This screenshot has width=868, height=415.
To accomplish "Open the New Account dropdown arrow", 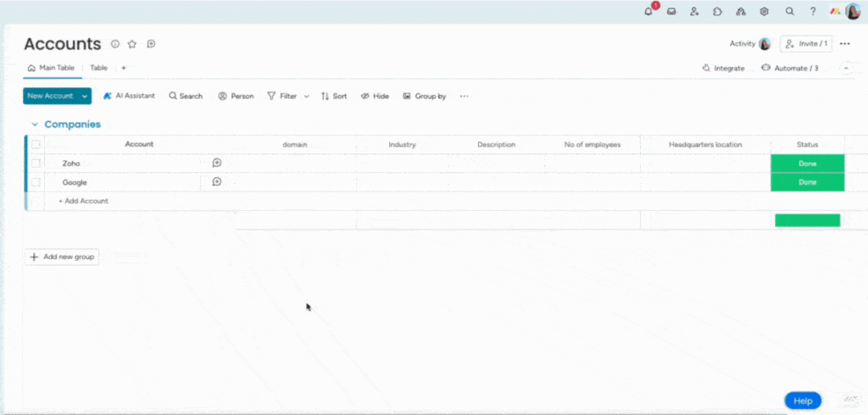I will (x=85, y=97).
